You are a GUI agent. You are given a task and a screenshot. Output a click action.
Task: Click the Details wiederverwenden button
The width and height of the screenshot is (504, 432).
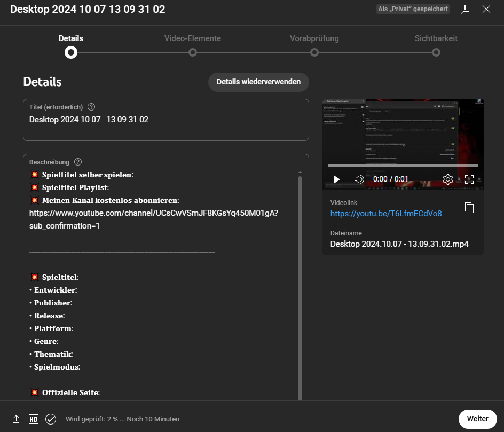(258, 82)
